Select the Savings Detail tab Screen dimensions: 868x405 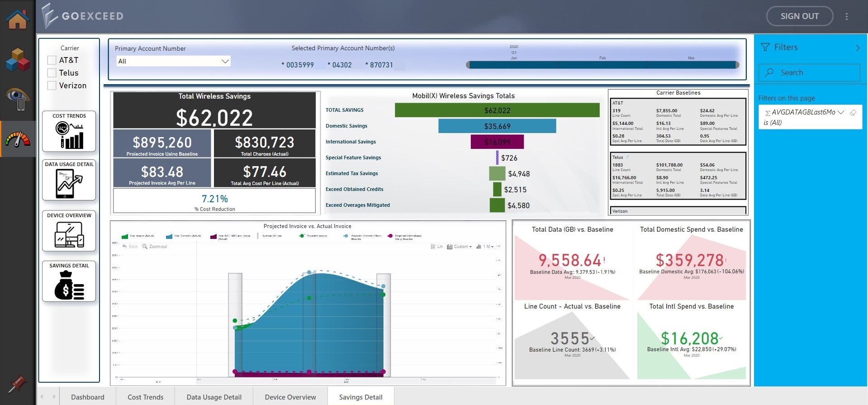360,397
